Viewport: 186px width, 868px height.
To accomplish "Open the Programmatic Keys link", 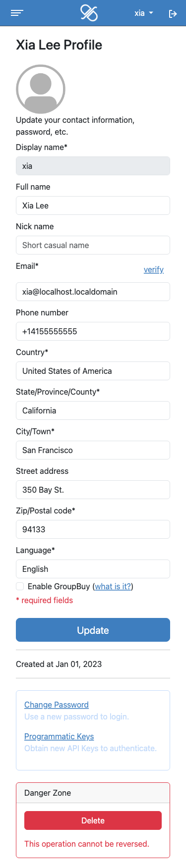I will [59, 736].
